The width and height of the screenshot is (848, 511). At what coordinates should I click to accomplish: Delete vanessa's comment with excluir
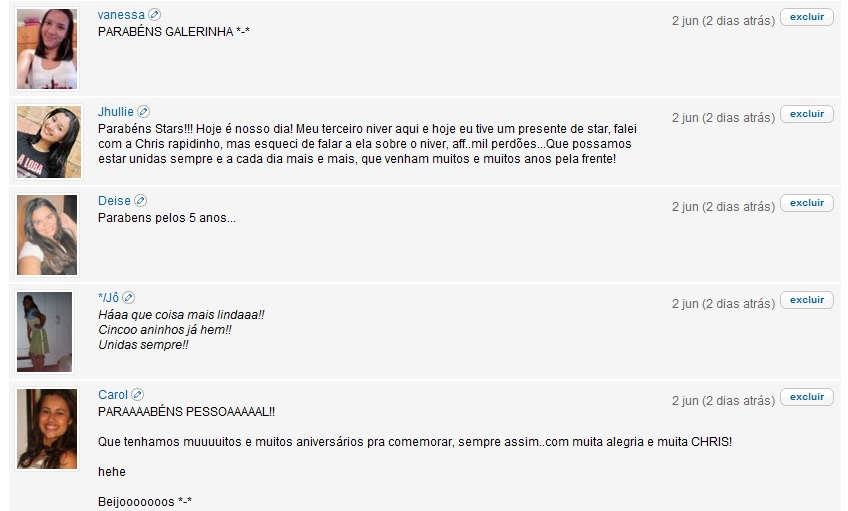[807, 17]
